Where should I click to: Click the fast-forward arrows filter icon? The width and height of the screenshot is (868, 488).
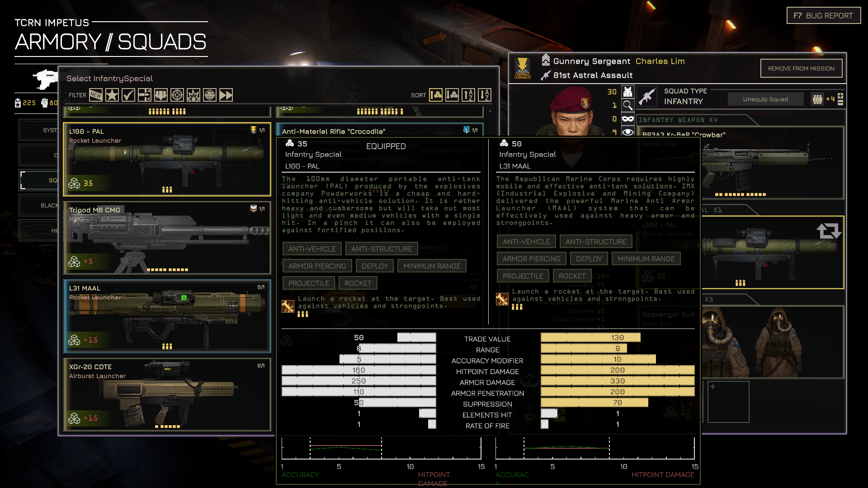pos(226,95)
